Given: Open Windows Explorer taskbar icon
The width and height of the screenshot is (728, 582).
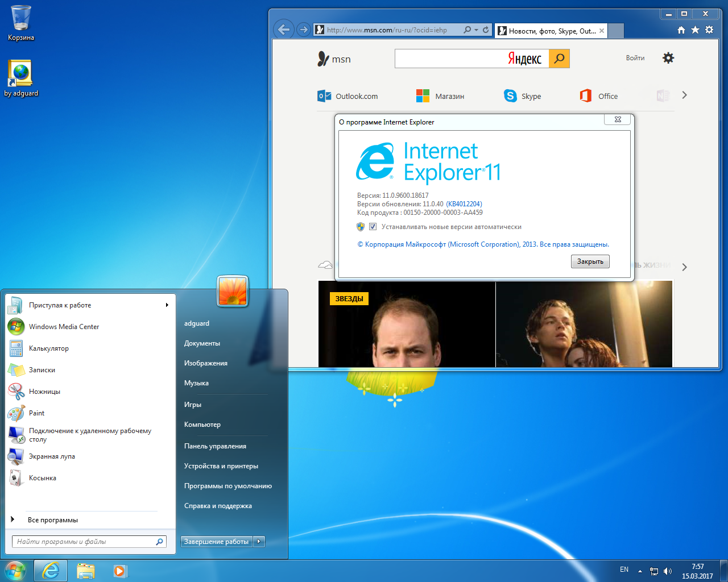Looking at the screenshot, I should click(x=86, y=571).
